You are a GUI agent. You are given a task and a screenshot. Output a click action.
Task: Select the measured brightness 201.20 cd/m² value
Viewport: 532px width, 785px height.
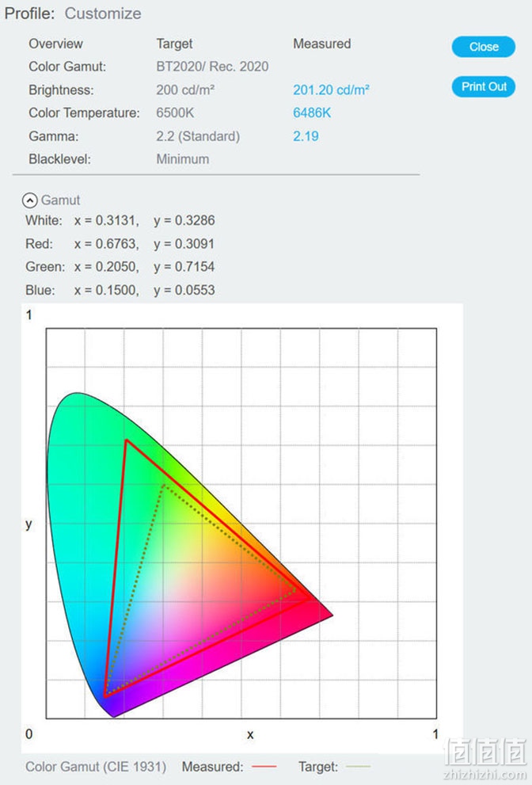pyautogui.click(x=331, y=90)
